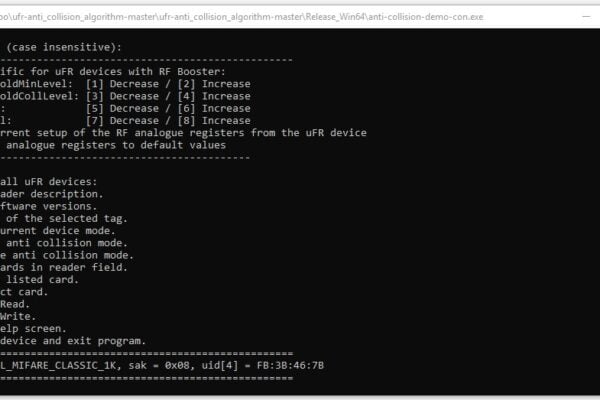Click the "[6] Increase" option text
This screenshot has width=600, height=400.
[214, 108]
